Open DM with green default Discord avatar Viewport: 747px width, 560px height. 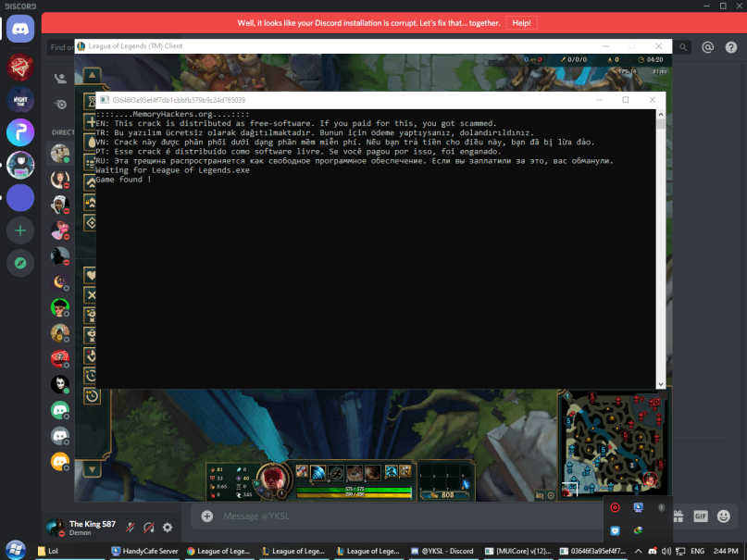pyautogui.click(x=60, y=410)
